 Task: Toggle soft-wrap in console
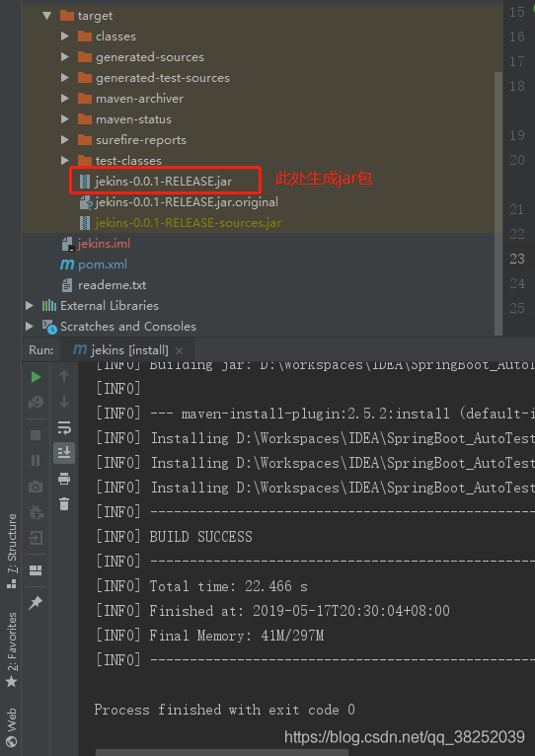pos(64,427)
